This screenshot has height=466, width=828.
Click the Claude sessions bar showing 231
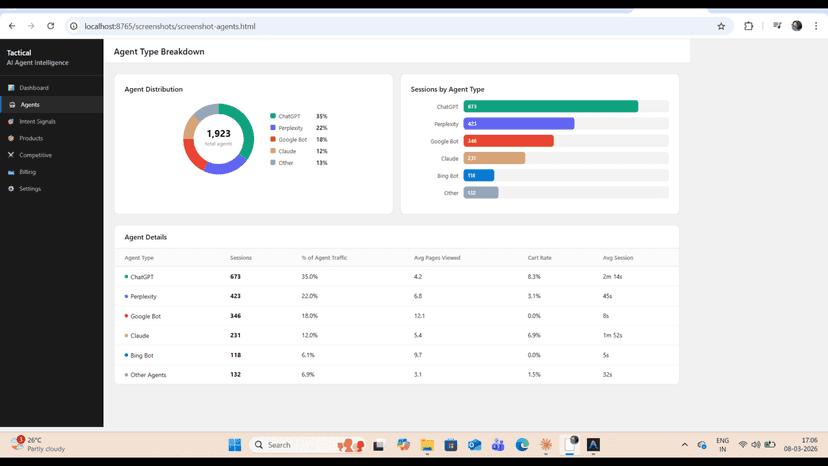[494, 158]
